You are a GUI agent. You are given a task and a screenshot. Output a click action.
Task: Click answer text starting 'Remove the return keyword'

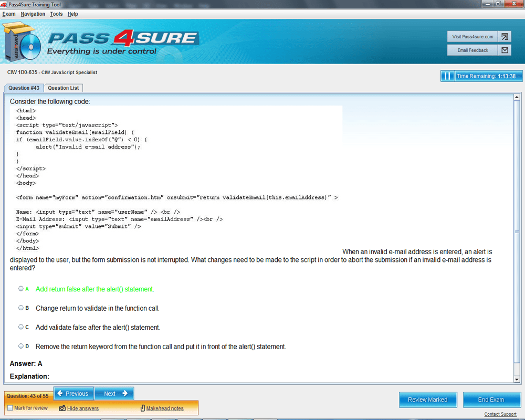click(161, 346)
